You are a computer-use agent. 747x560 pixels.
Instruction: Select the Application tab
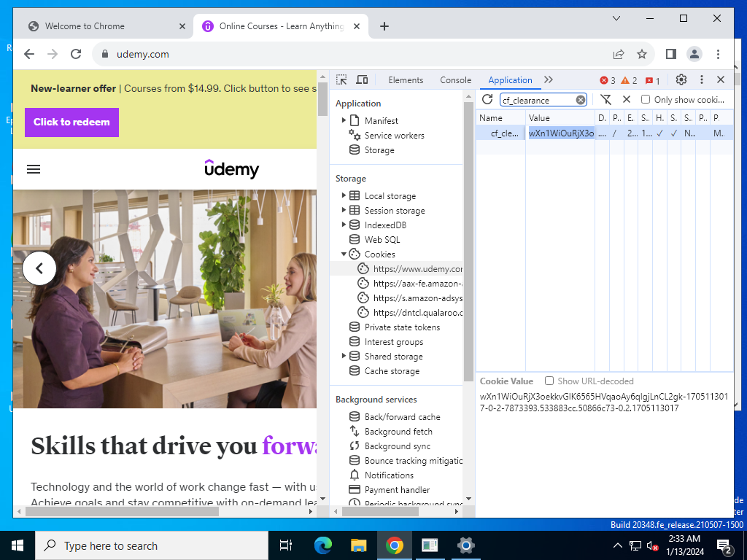510,80
